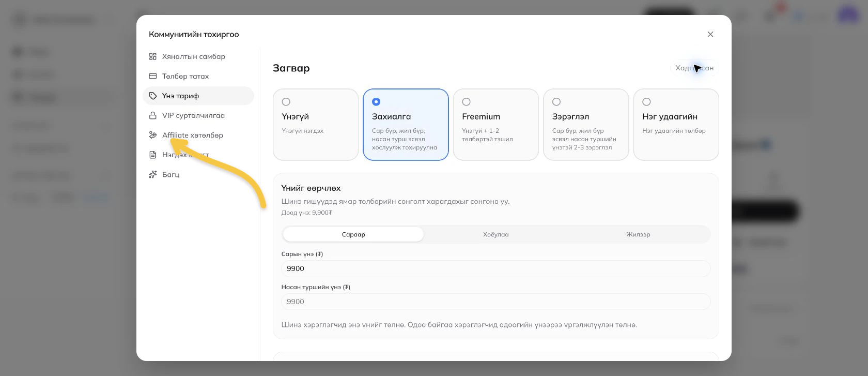This screenshot has width=868, height=376.
Task: Click the Нэг удаагийн төлбөр description
Action: point(674,131)
